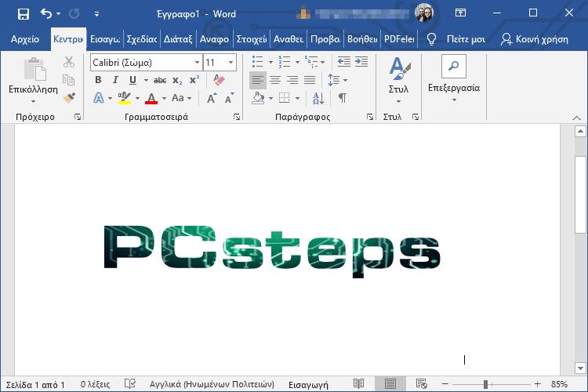The image size is (588, 392).
Task: Click the zoom slider handle
Action: 485,384
